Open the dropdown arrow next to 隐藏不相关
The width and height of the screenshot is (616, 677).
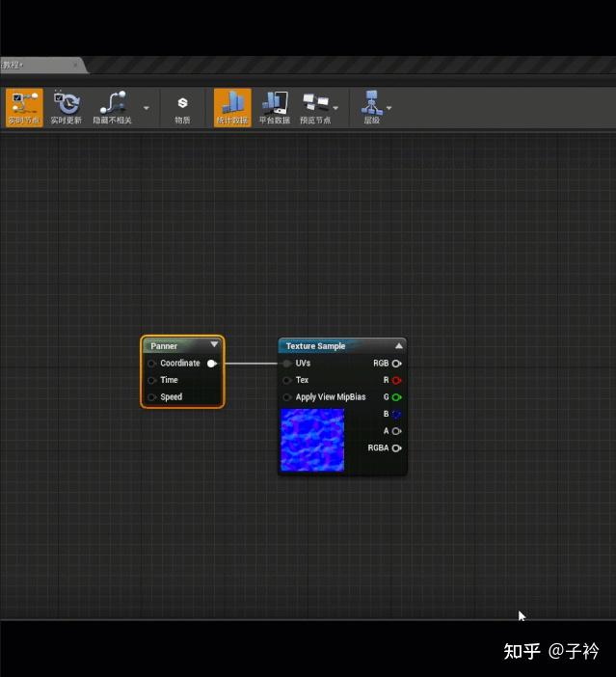click(x=147, y=108)
